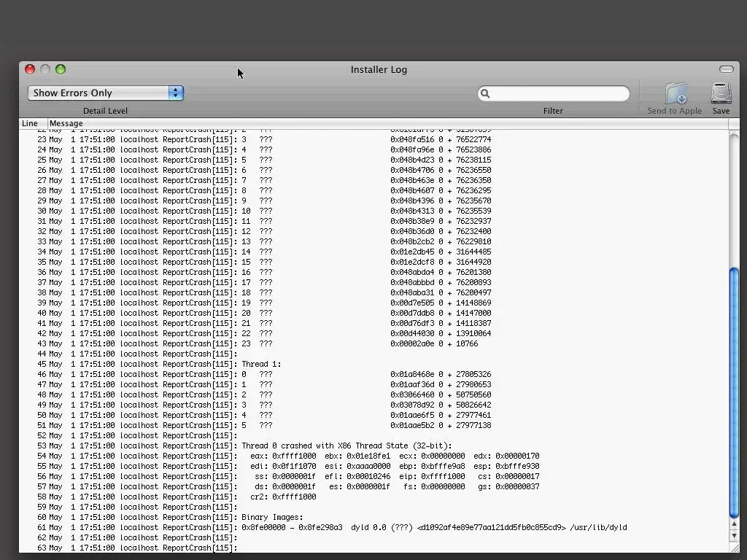Select line 57 showing ds: 0x0000001f
The height and width of the screenshot is (560, 747).
[x=373, y=486]
